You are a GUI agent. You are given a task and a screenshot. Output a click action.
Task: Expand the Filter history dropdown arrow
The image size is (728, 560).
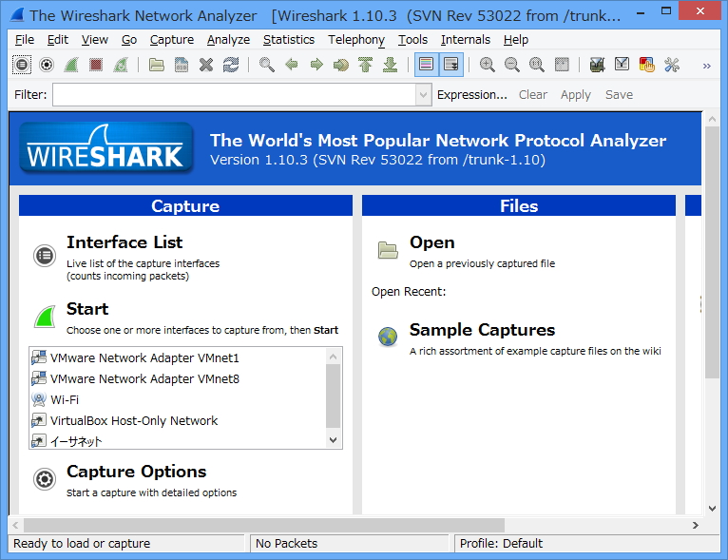coord(424,95)
